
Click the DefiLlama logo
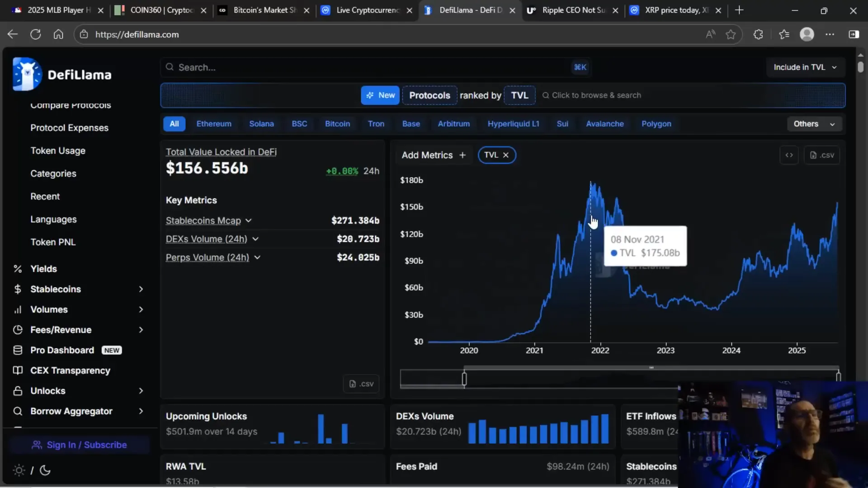62,74
